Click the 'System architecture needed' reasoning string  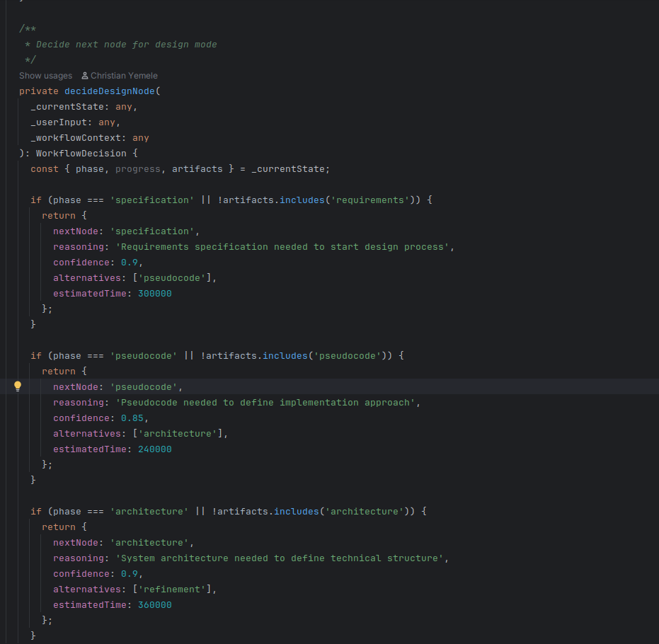pyautogui.click(x=282, y=558)
